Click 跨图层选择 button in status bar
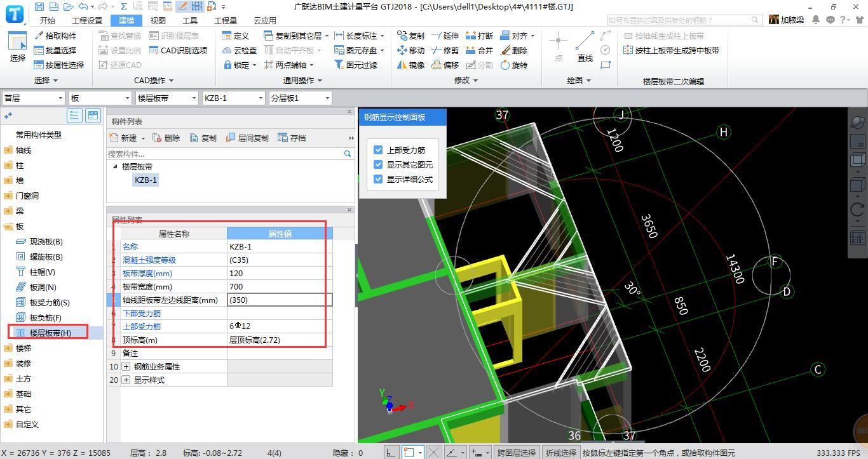868x459 pixels. [x=517, y=453]
